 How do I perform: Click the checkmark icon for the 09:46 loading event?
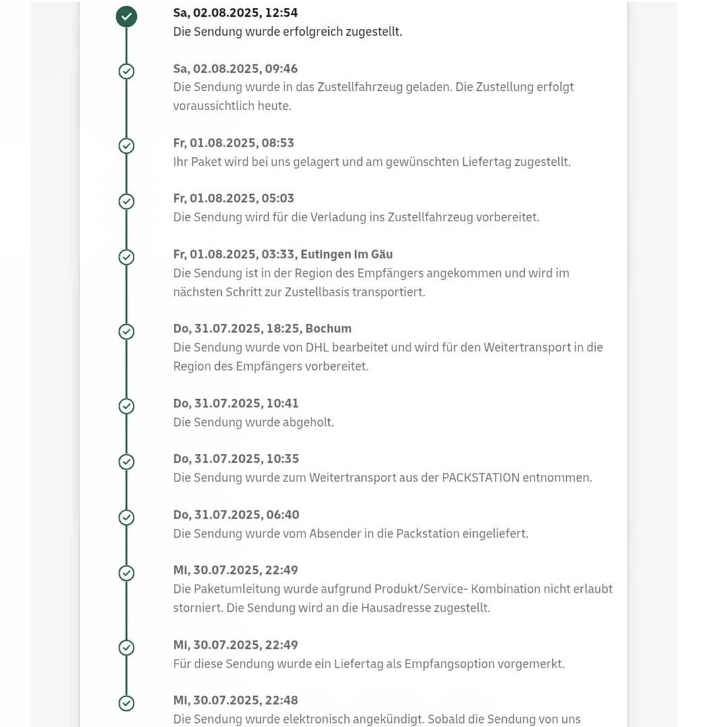pos(126,71)
